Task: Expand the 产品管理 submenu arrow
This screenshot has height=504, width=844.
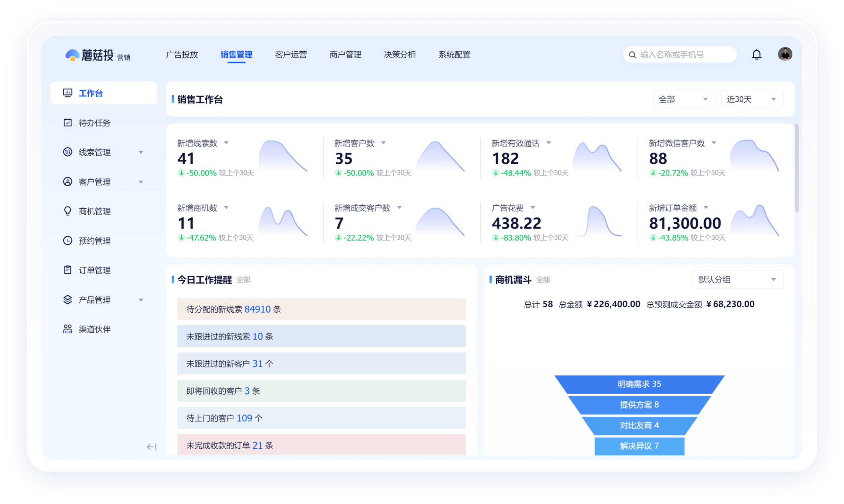Action: click(141, 300)
